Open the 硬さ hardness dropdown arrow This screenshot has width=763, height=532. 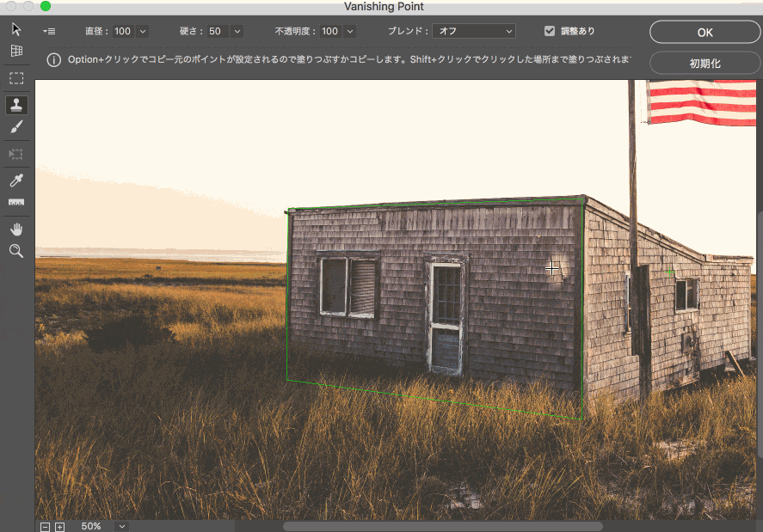[x=237, y=31]
